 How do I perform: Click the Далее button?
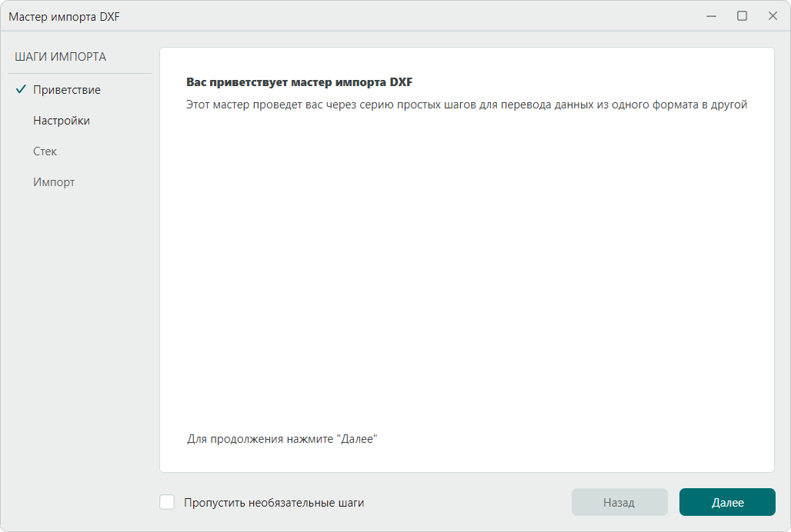(x=727, y=502)
